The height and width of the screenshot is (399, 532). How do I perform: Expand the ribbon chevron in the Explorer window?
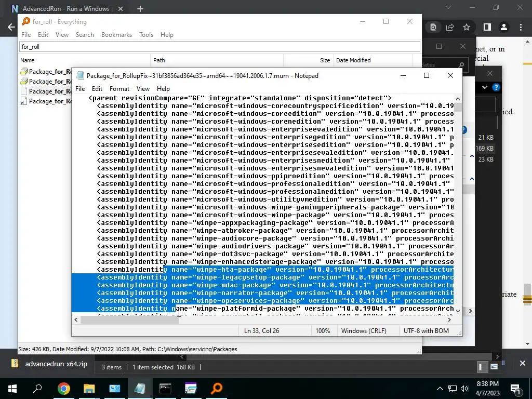[x=485, y=87]
